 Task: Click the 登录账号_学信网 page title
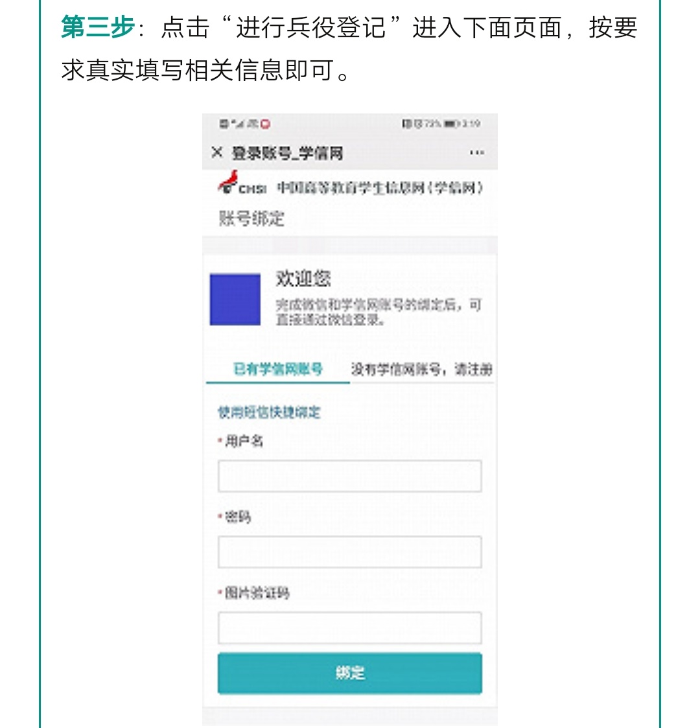click(x=287, y=153)
